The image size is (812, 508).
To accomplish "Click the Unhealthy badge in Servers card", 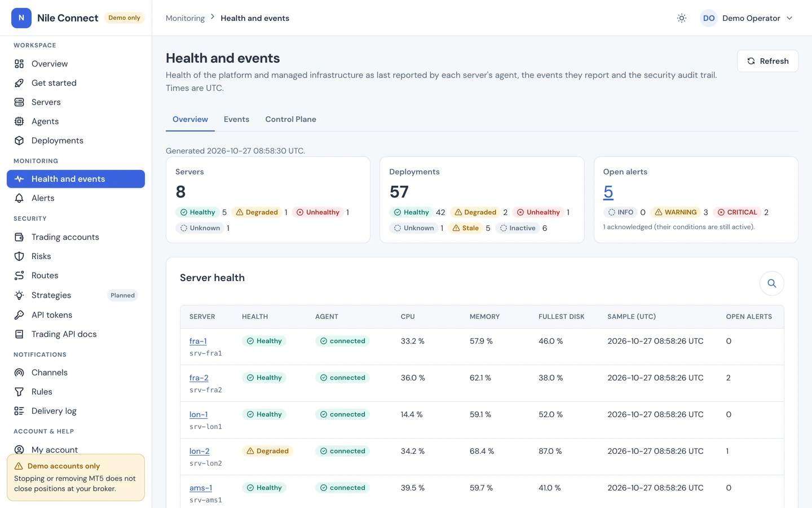I will (x=318, y=212).
